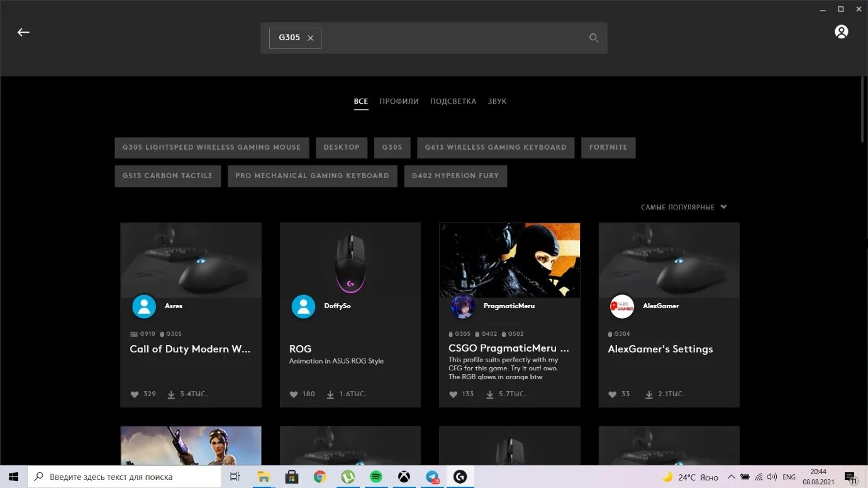Click the AlexGamer username
This screenshot has width=868, height=488.
(x=661, y=306)
